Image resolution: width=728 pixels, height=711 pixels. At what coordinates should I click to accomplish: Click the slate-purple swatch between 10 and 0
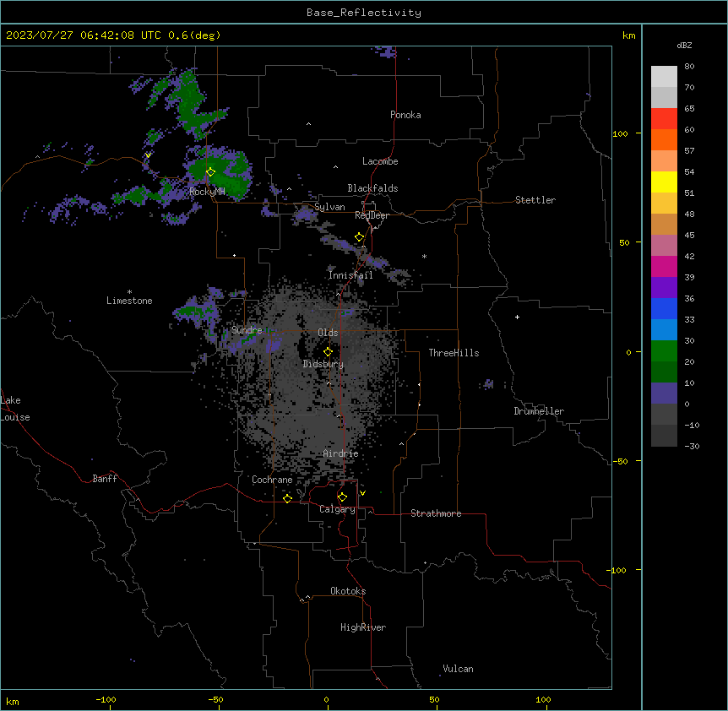point(664,393)
